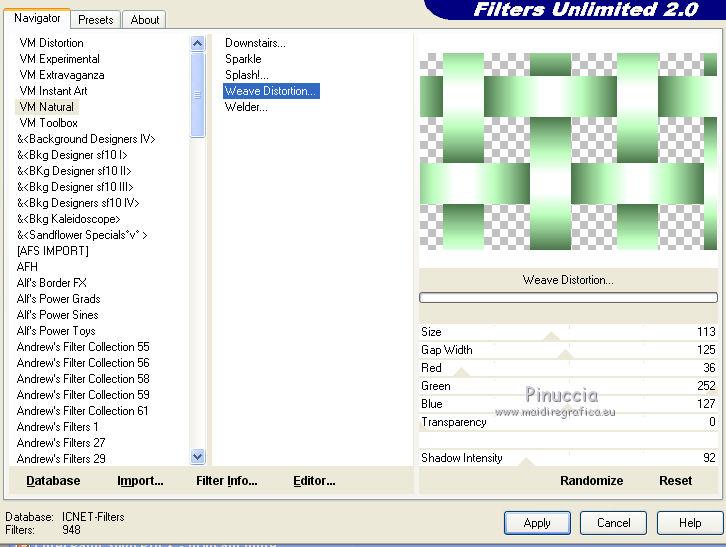Choose the Weave Distortion... filter
This screenshot has width=726, height=547.
click(x=271, y=91)
